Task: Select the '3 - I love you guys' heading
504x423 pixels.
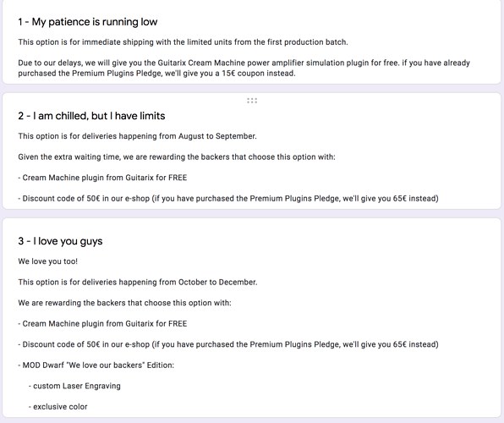Action: (60, 241)
